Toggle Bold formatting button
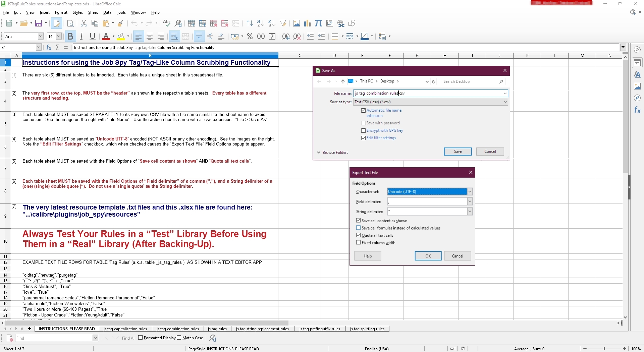Screen dimensions: 644x352 pyautogui.click(x=70, y=37)
